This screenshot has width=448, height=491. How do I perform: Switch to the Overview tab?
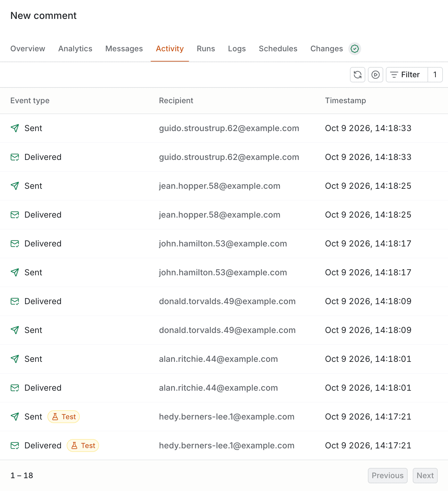tap(28, 49)
